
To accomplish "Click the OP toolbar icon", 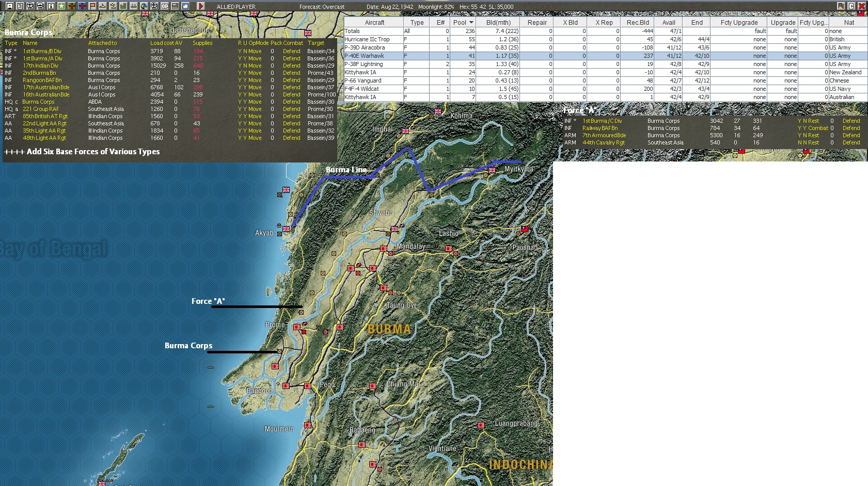I will [x=164, y=6].
